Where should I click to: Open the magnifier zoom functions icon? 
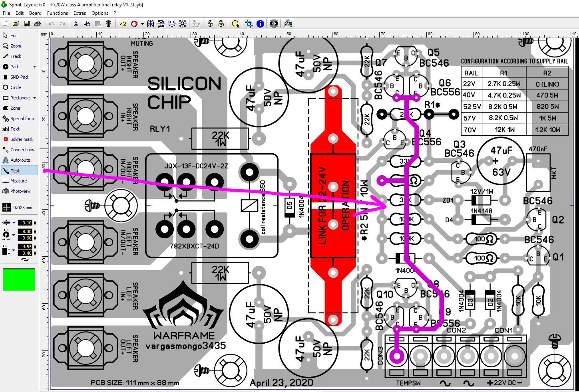tap(235, 24)
